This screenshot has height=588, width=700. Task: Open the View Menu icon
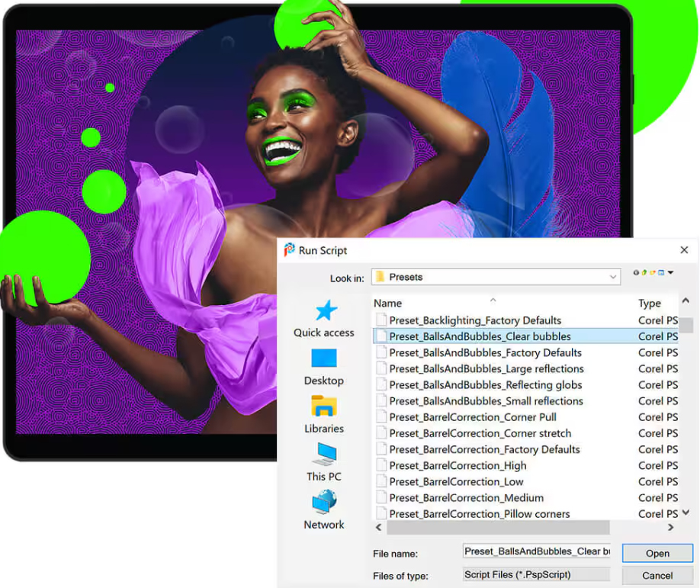661,273
